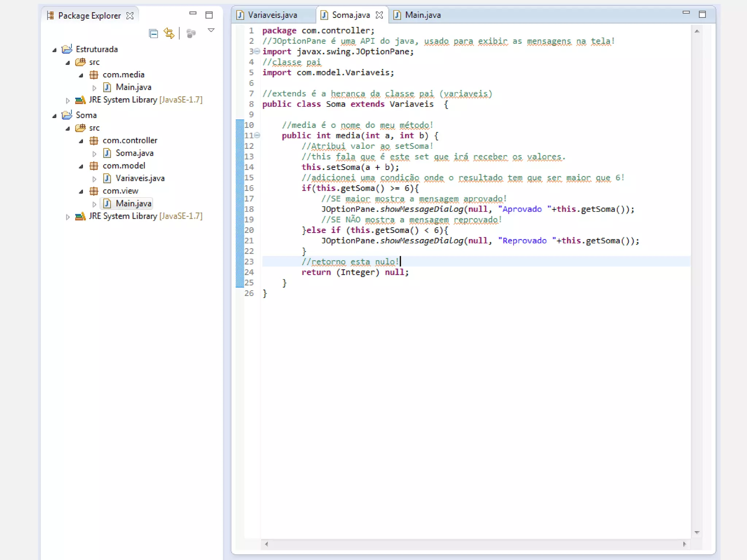
Task: Switch to the Variaveis.java tab
Action: pyautogui.click(x=272, y=15)
